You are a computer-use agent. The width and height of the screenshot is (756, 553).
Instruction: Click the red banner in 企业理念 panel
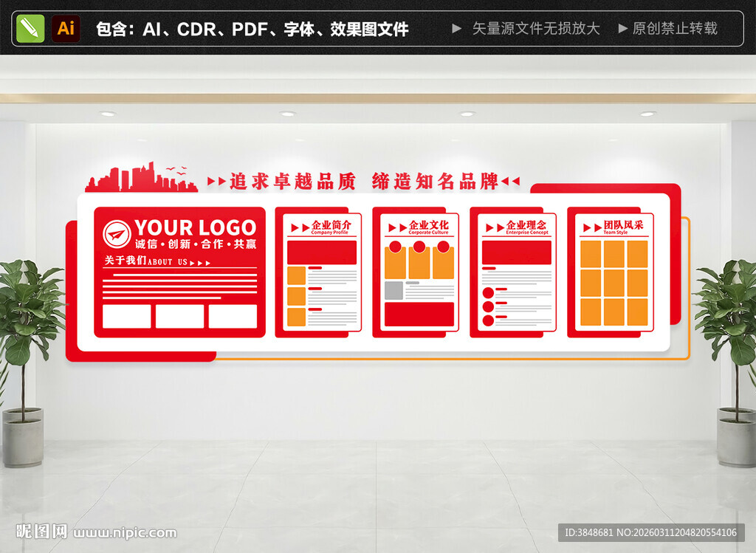click(x=516, y=253)
